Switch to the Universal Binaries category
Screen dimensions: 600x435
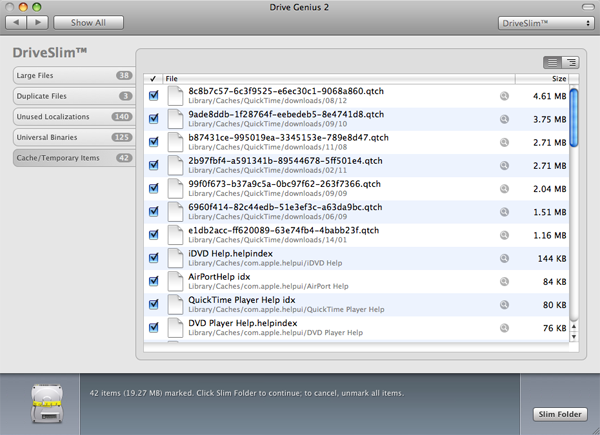coord(73,137)
